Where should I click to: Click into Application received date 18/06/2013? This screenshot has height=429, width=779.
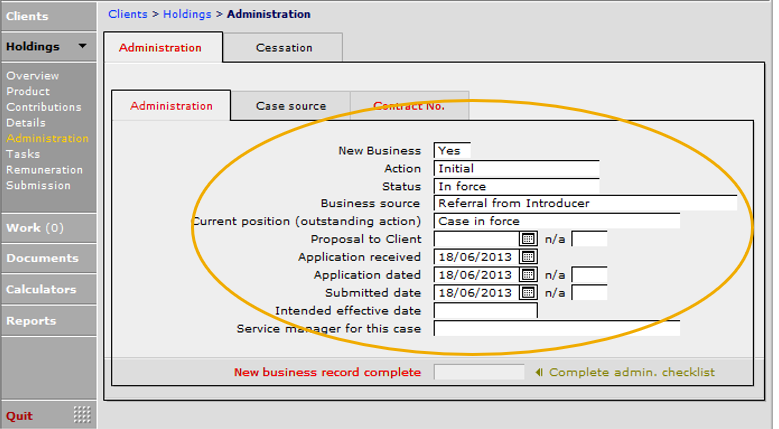click(x=476, y=257)
